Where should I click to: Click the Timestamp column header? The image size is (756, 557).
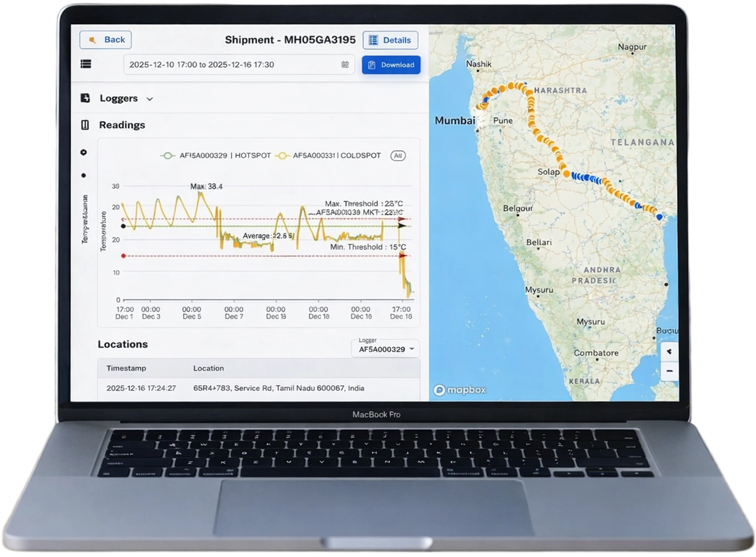tap(126, 368)
